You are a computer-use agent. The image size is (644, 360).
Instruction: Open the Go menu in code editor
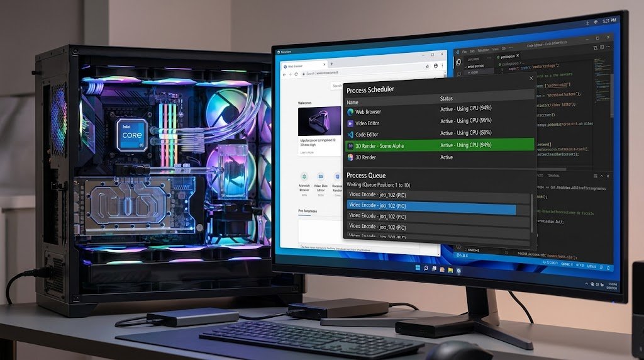click(x=504, y=48)
